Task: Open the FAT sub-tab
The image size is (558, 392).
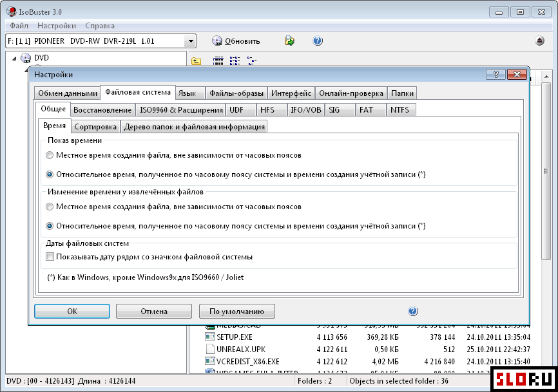Action: point(370,110)
